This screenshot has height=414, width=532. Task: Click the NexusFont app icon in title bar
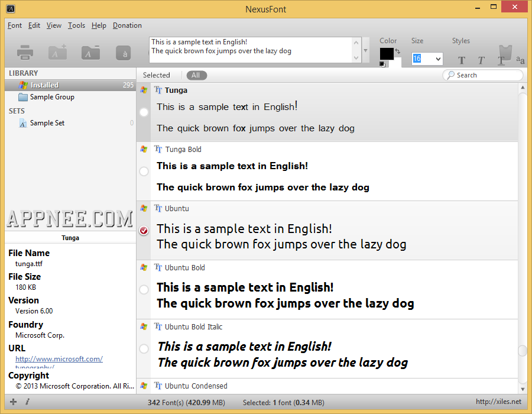click(11, 9)
